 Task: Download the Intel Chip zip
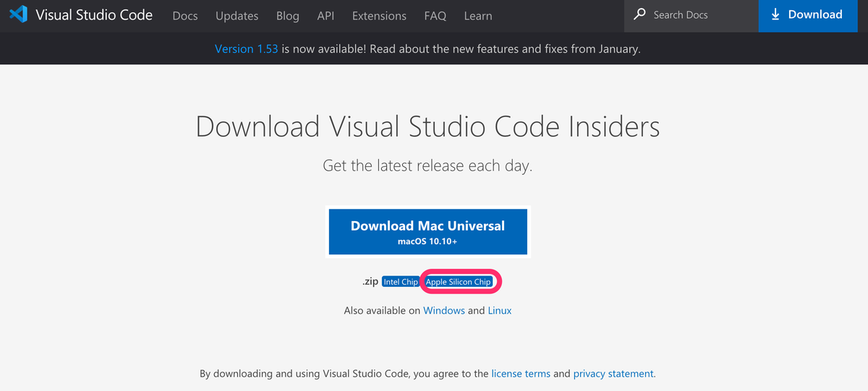pyautogui.click(x=401, y=282)
